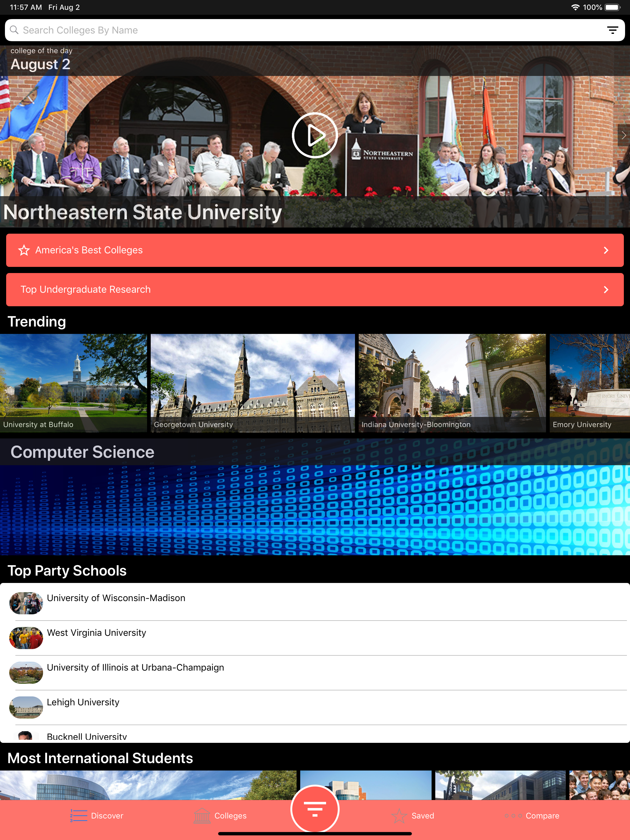The width and height of the screenshot is (630, 840).
Task: Tap the Saved star icon
Action: pos(399,816)
